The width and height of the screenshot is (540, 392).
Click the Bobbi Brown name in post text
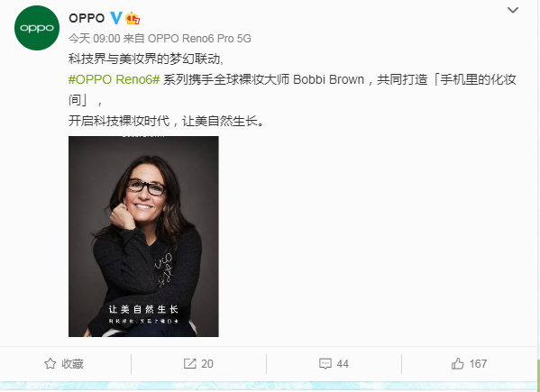click(328, 79)
